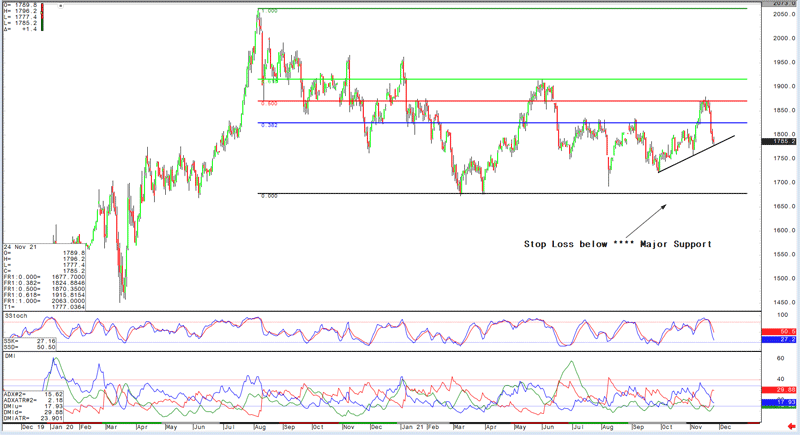
Task: Click the 'Dec 19' label on the time axis
Action: pyautogui.click(x=36, y=426)
